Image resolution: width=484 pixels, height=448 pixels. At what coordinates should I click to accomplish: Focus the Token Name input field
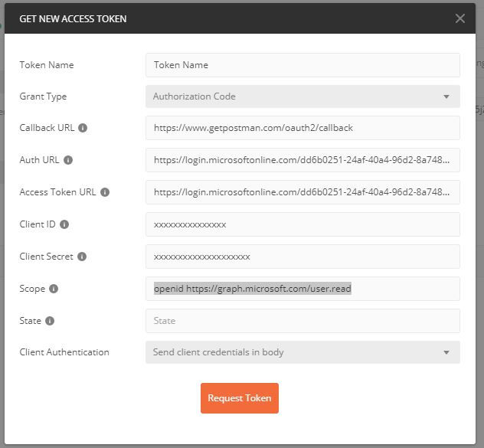click(x=302, y=65)
